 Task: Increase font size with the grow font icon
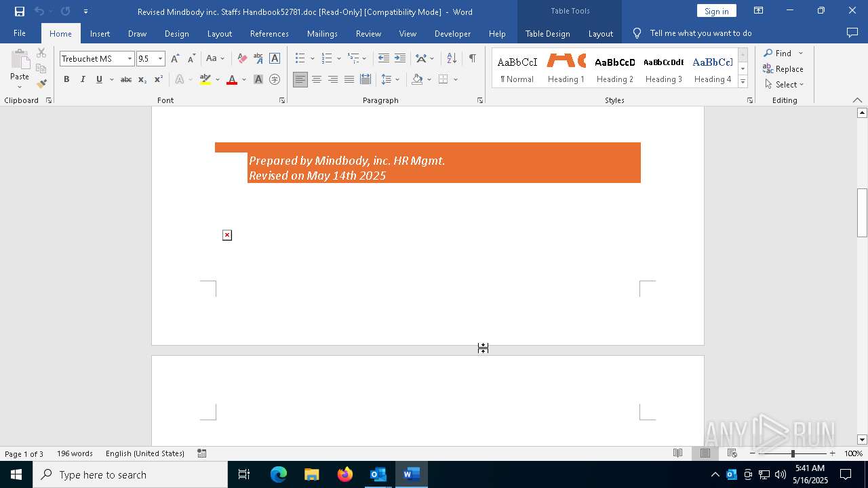coord(175,59)
